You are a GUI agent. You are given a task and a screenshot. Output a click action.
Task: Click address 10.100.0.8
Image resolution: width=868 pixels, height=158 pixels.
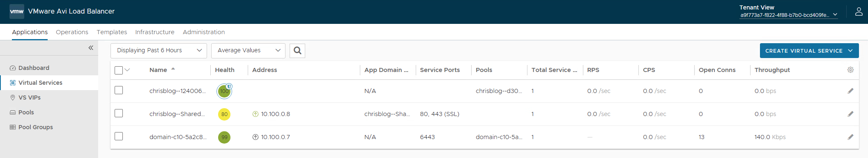tap(276, 114)
